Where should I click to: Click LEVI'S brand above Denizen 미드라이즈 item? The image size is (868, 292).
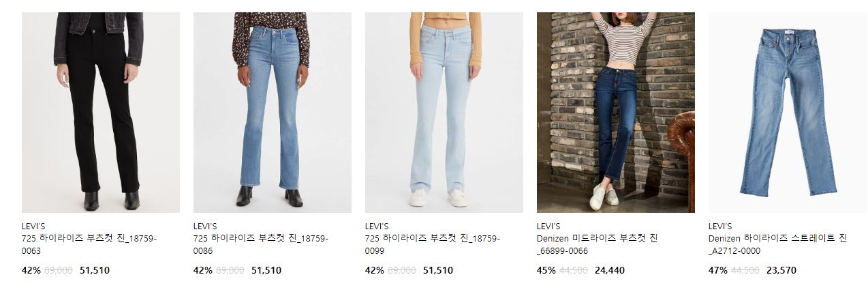click(x=548, y=227)
